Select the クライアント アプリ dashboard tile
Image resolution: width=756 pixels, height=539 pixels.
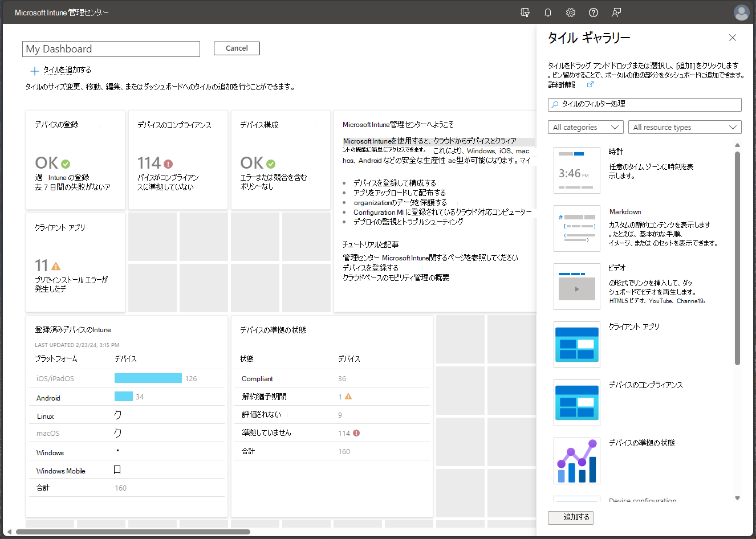75,263
